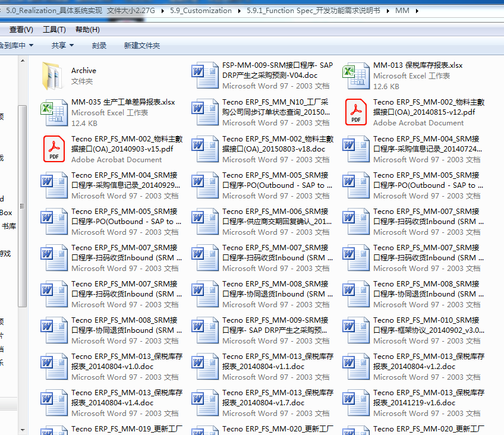Select PDF icon of 物料主數據接口(OA)_20140815-v12.pdf
The width and height of the screenshot is (504, 435).
point(355,112)
